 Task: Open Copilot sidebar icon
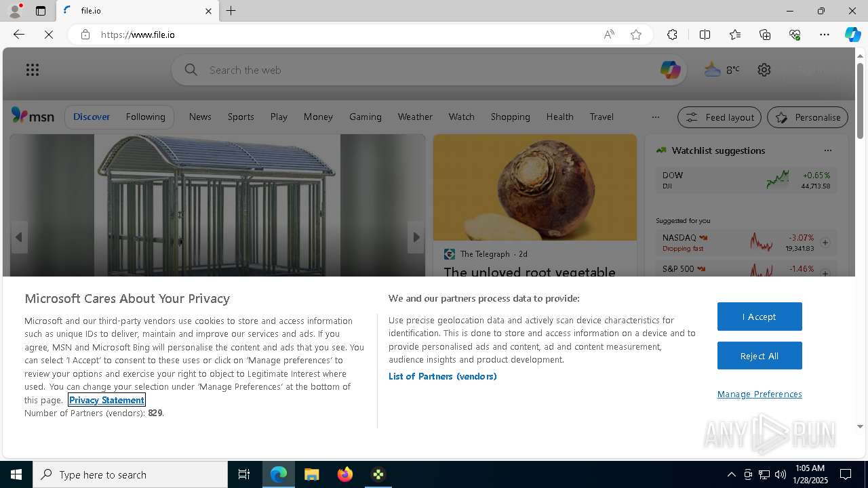pos(852,35)
